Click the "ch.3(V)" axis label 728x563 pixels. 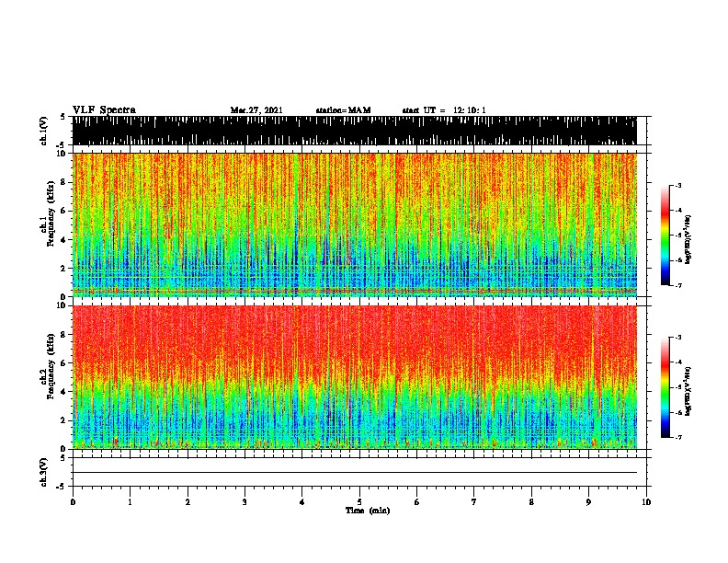coord(43,472)
